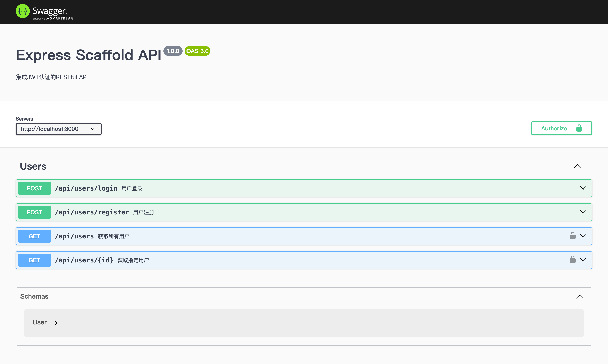Click the lock icon on GET /api/users
The image size is (608, 364).
[572, 236]
